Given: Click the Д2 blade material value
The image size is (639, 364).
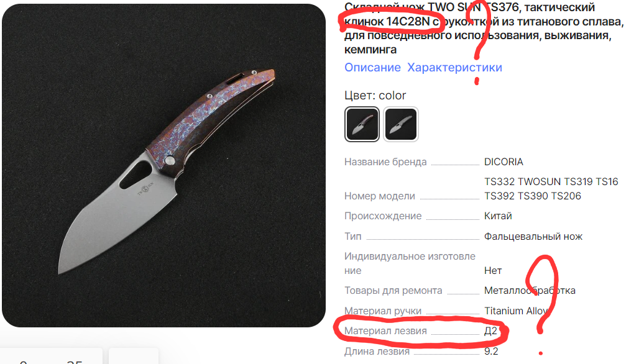Looking at the screenshot, I should 490,331.
